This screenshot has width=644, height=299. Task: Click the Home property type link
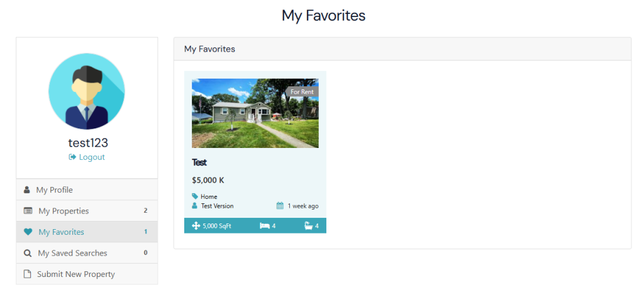tap(209, 196)
